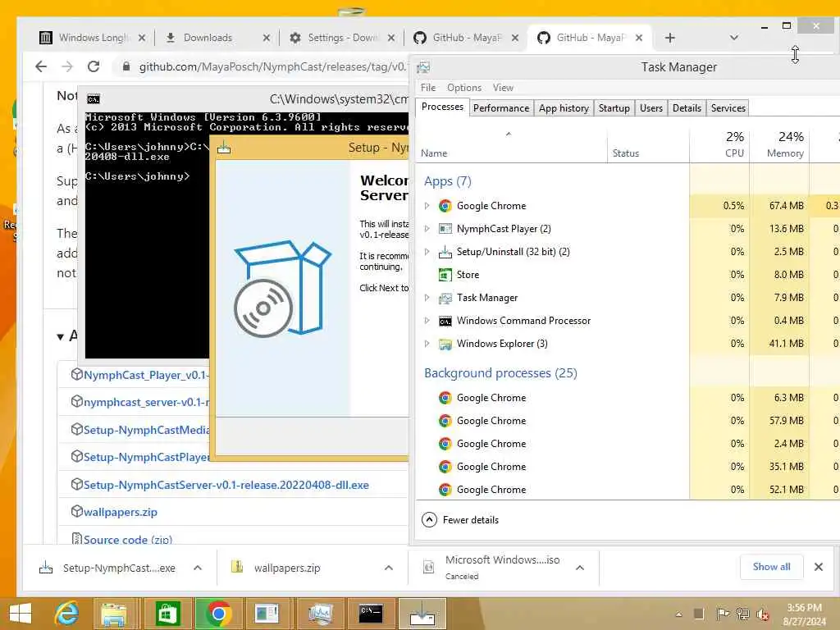Expand the Task Manager process entry

coord(427,298)
